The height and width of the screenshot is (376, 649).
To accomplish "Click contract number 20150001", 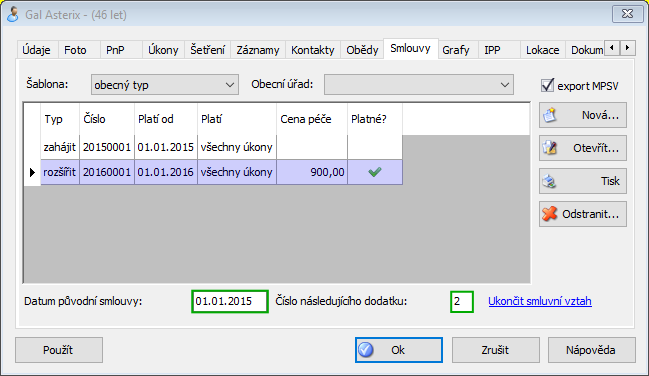I will 107,147.
